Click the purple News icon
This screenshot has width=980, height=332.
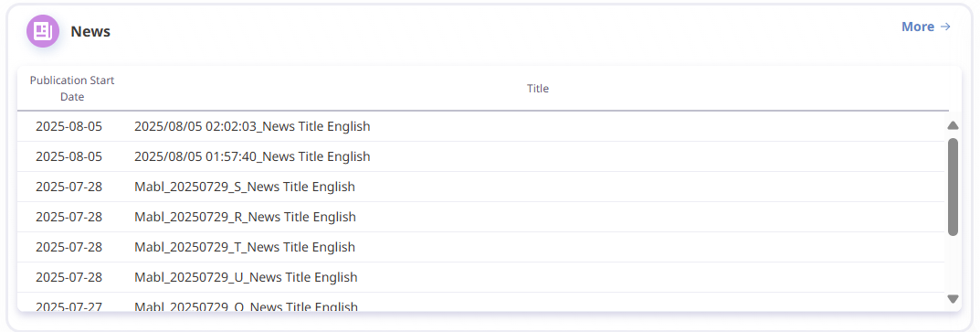point(43,31)
